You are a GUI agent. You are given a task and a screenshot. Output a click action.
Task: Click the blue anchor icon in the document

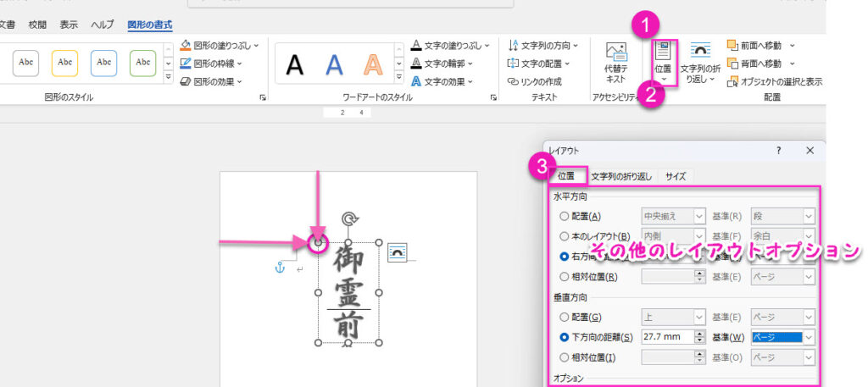280,268
